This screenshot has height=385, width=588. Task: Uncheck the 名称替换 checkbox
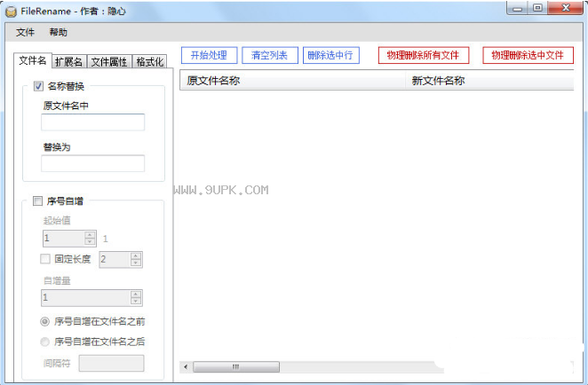point(38,87)
